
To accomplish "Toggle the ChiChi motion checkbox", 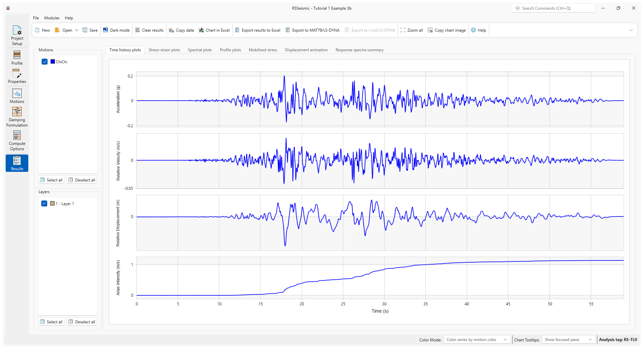I will coord(45,62).
